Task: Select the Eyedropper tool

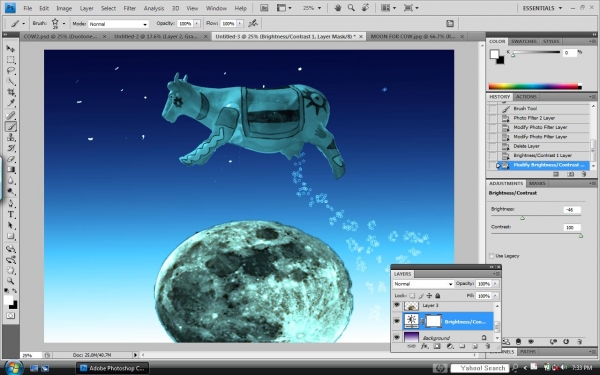Action: (x=10, y=103)
